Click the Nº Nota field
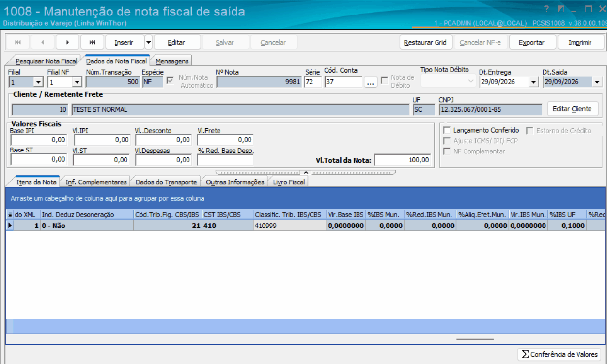This screenshot has width=607, height=364. (259, 82)
